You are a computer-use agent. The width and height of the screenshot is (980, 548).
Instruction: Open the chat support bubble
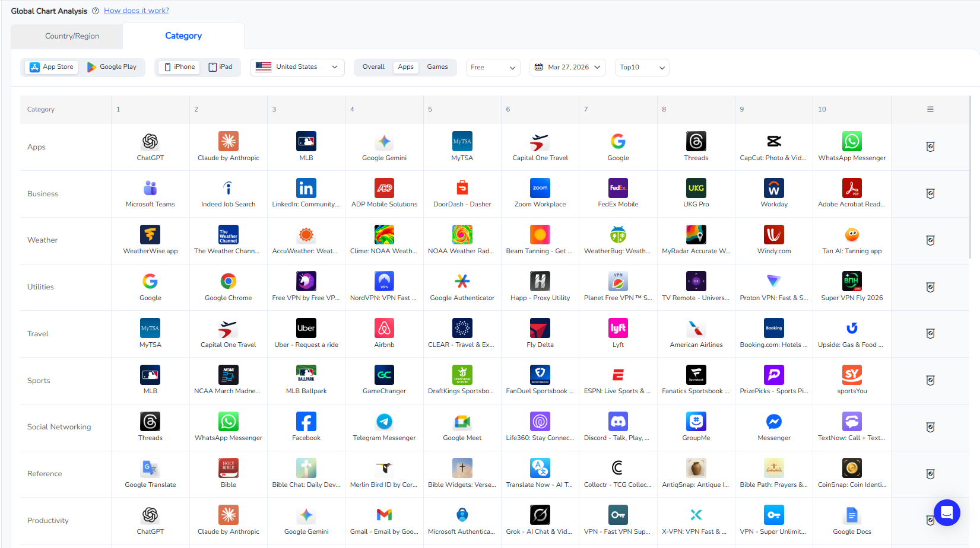[x=947, y=512]
